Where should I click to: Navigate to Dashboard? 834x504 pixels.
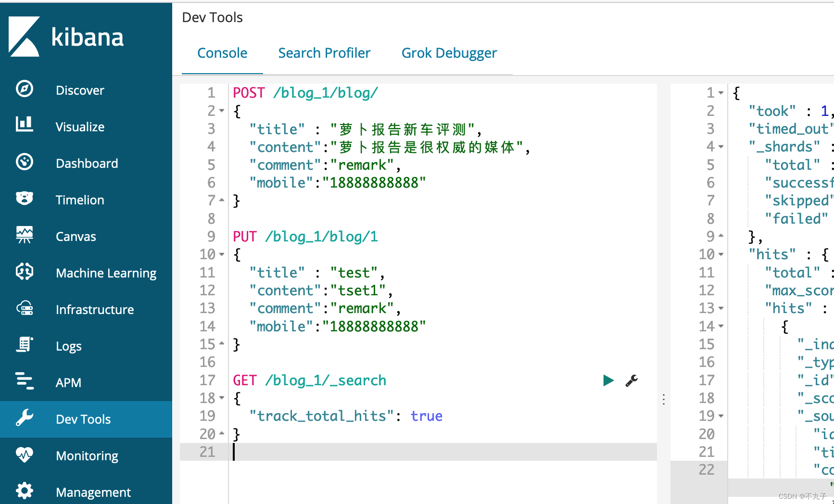pyautogui.click(x=87, y=163)
